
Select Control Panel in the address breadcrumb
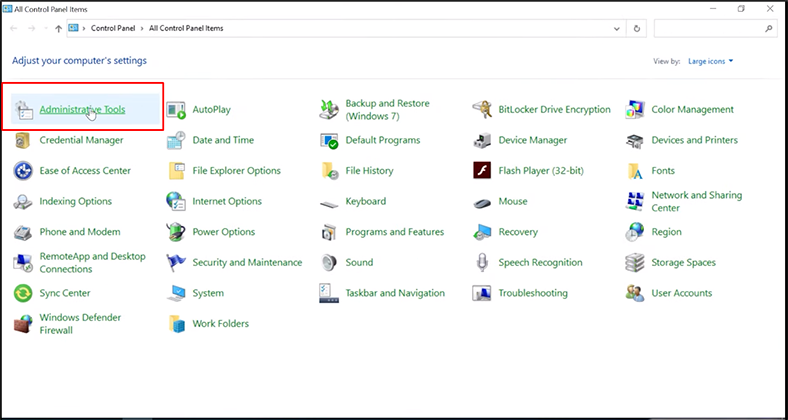[113, 29]
